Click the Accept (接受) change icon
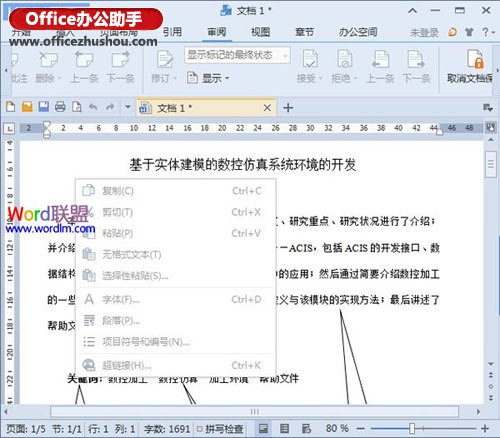The width and height of the screenshot is (500, 438). pyautogui.click(x=310, y=59)
